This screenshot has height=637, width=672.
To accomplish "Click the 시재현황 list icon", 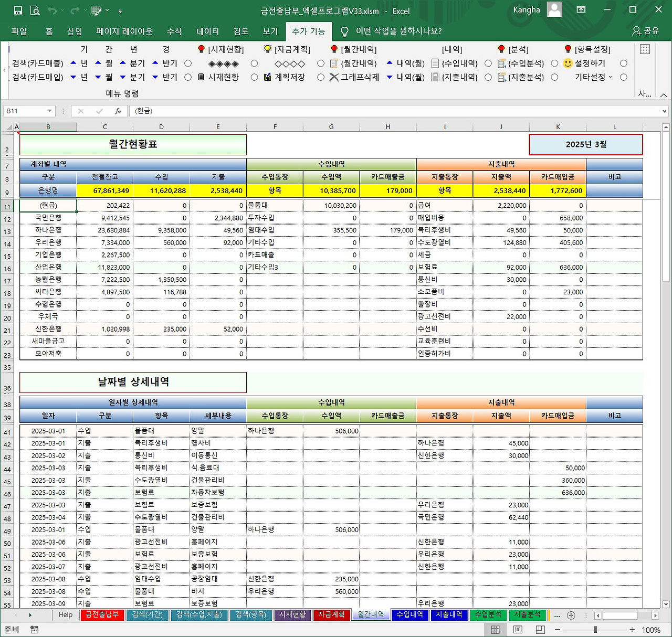I will [x=201, y=77].
